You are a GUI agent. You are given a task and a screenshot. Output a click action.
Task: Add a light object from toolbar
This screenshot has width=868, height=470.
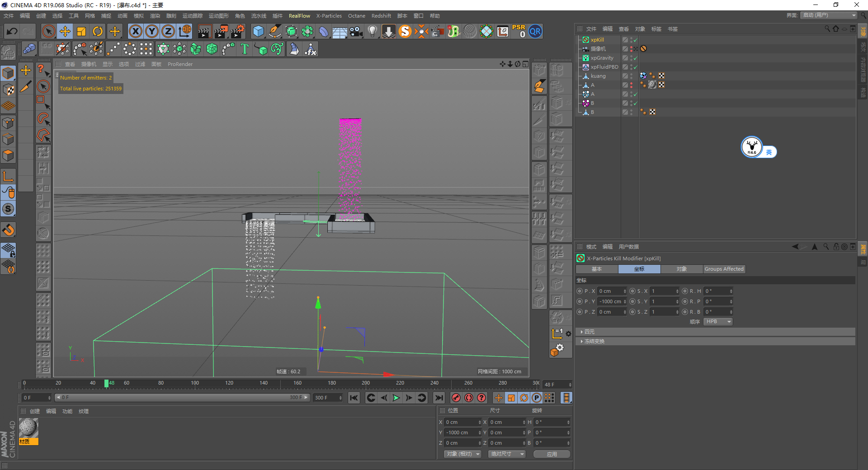click(x=373, y=31)
